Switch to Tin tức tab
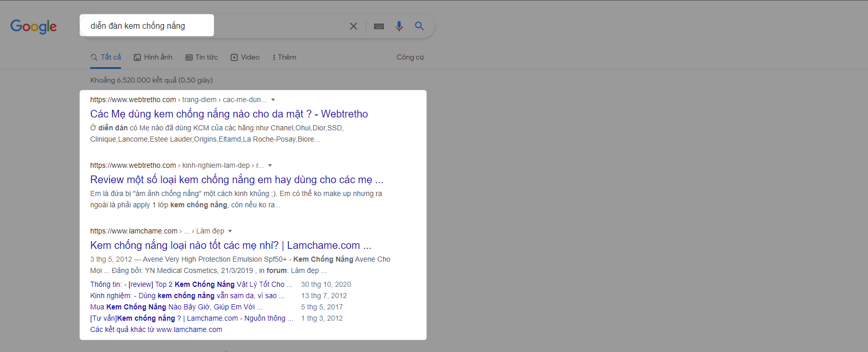 [x=202, y=57]
